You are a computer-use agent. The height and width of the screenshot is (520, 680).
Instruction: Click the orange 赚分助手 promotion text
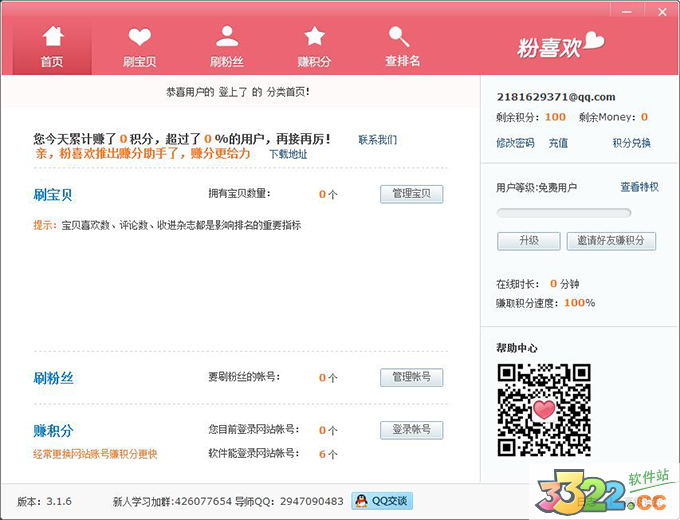pos(143,153)
